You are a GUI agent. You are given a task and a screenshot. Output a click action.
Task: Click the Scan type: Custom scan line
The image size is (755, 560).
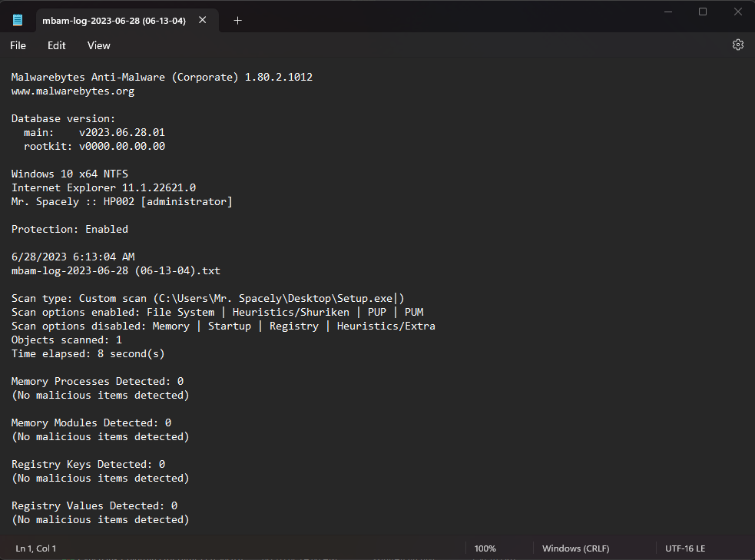(207, 298)
